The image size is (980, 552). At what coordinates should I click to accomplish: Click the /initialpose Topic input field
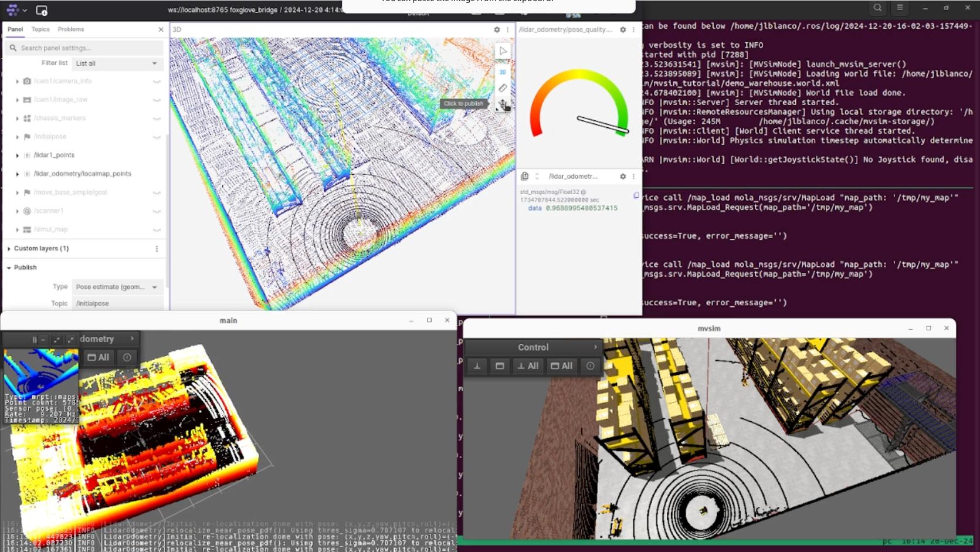(118, 303)
